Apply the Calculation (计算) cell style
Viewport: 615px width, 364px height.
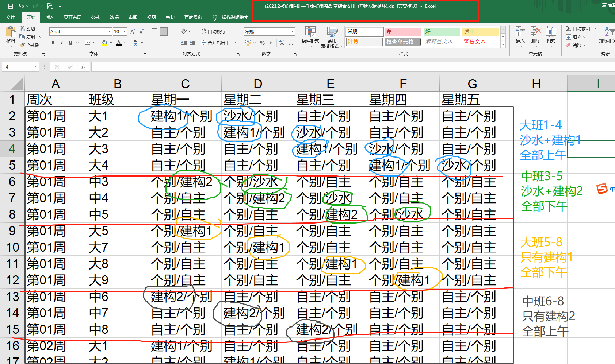pos(364,42)
